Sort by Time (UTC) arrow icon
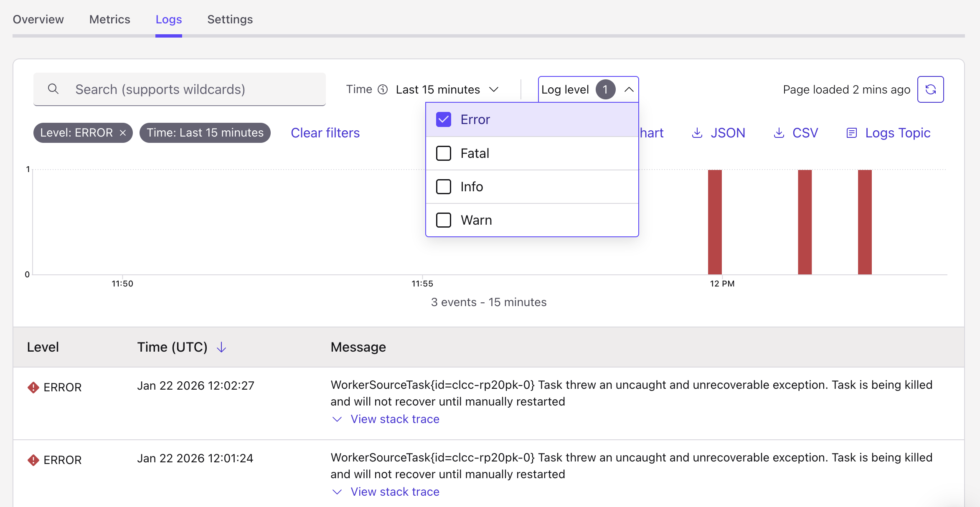This screenshot has width=980, height=507. tap(221, 347)
